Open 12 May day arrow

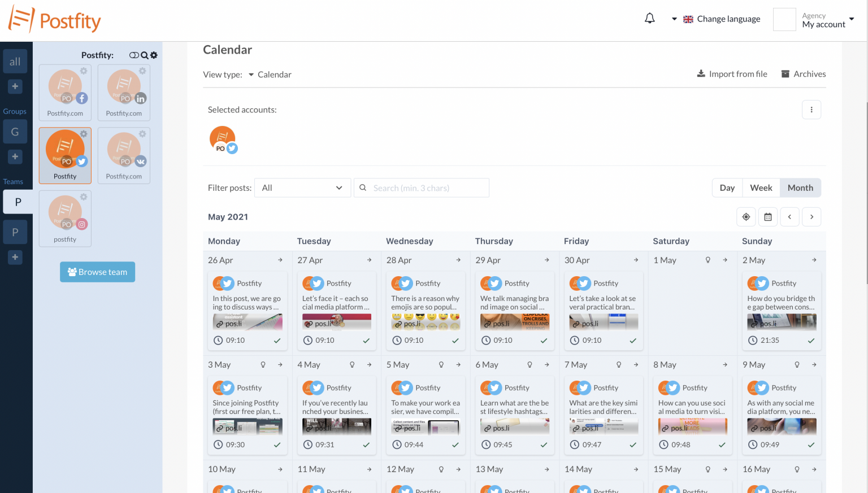click(x=458, y=469)
